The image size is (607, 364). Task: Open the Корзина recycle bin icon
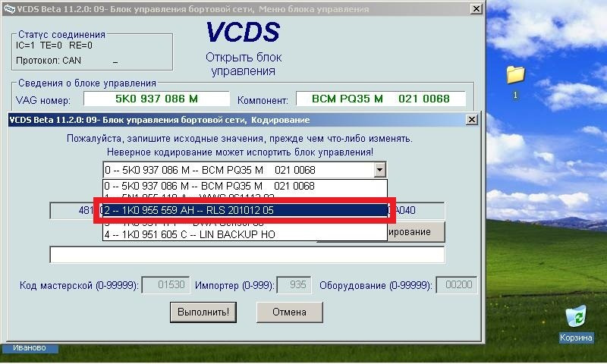click(x=576, y=316)
